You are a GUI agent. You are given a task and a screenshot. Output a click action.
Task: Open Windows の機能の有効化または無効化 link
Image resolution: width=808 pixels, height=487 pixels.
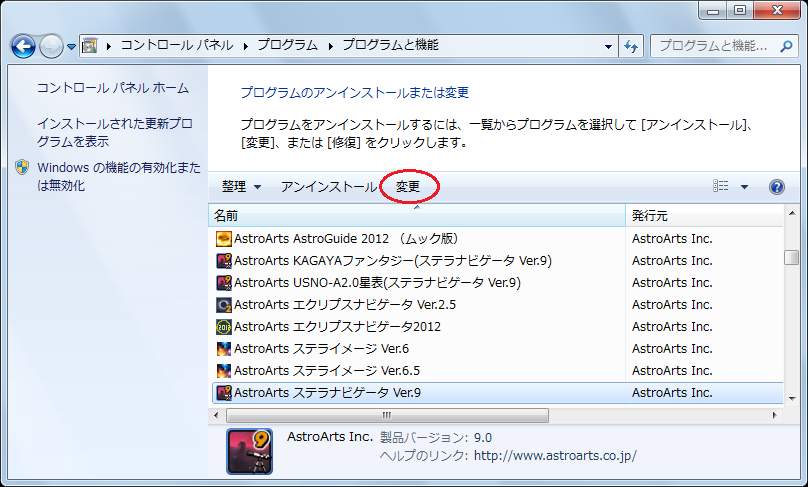[x=119, y=176]
